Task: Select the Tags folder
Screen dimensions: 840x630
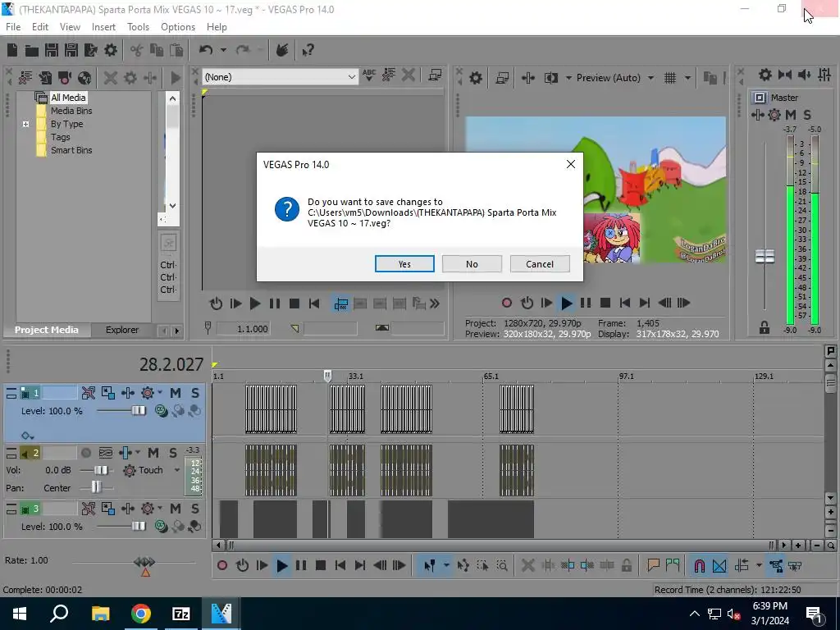Action: tap(61, 137)
